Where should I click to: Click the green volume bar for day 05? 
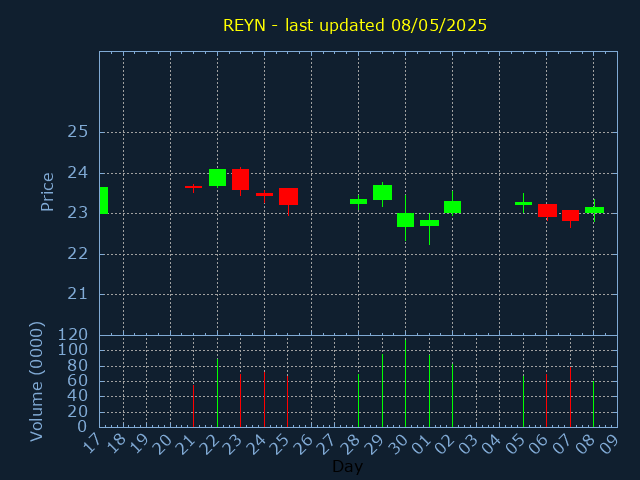[x=523, y=401]
